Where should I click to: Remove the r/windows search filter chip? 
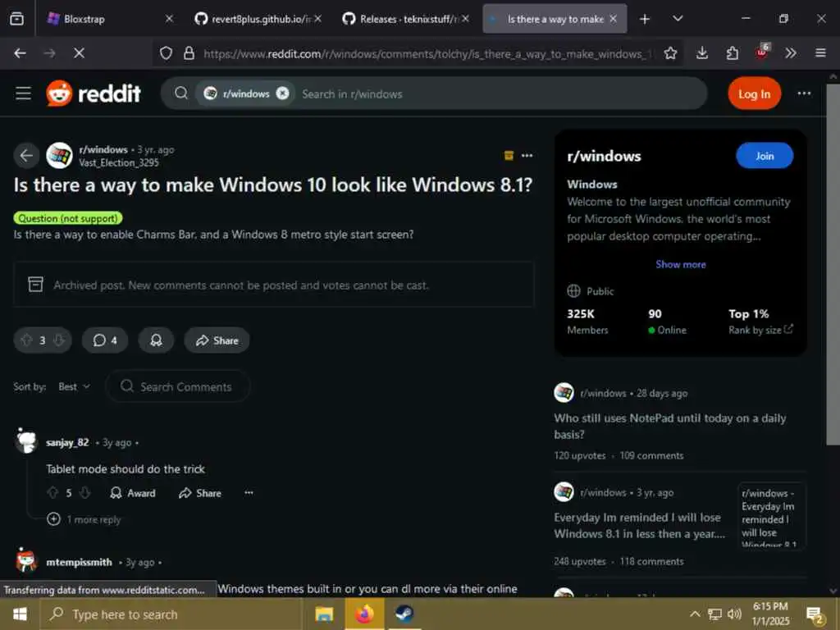pos(282,94)
